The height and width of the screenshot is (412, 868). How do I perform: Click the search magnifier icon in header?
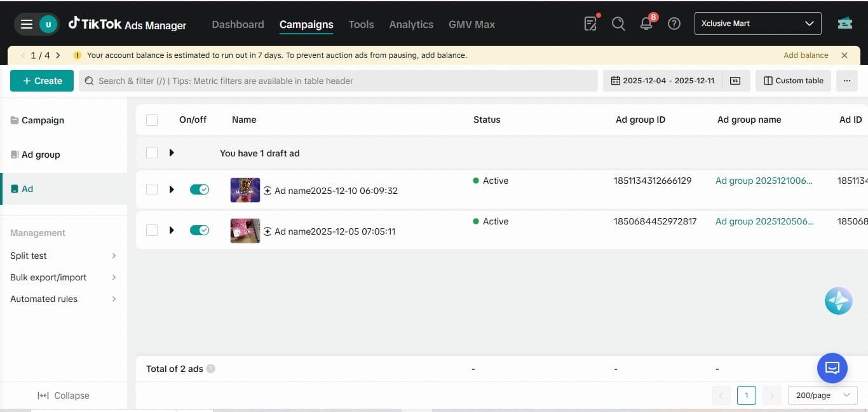pyautogui.click(x=618, y=24)
